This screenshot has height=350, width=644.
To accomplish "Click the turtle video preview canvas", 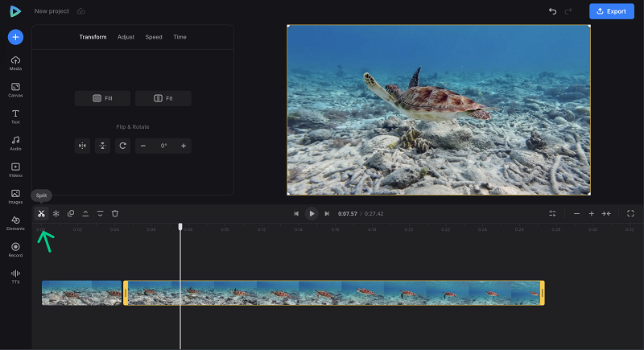I will [439, 110].
